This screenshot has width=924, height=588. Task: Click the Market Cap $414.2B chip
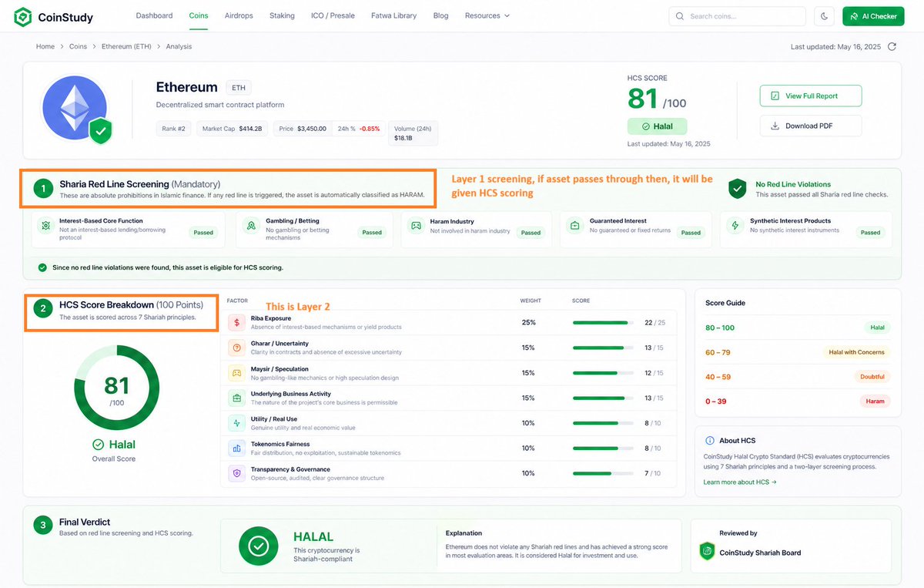[x=233, y=129]
